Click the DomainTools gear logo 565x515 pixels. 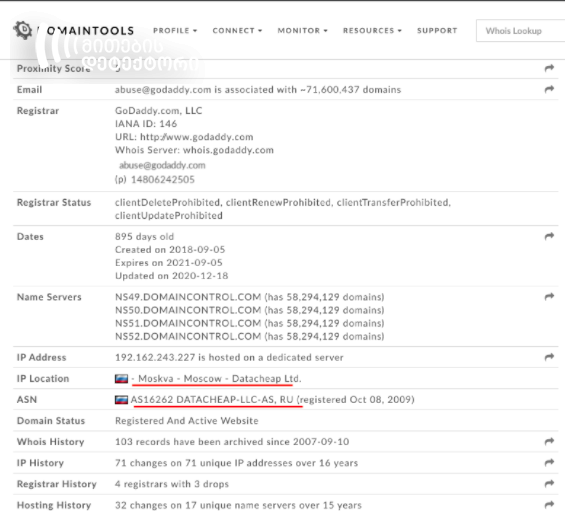[x=23, y=30]
